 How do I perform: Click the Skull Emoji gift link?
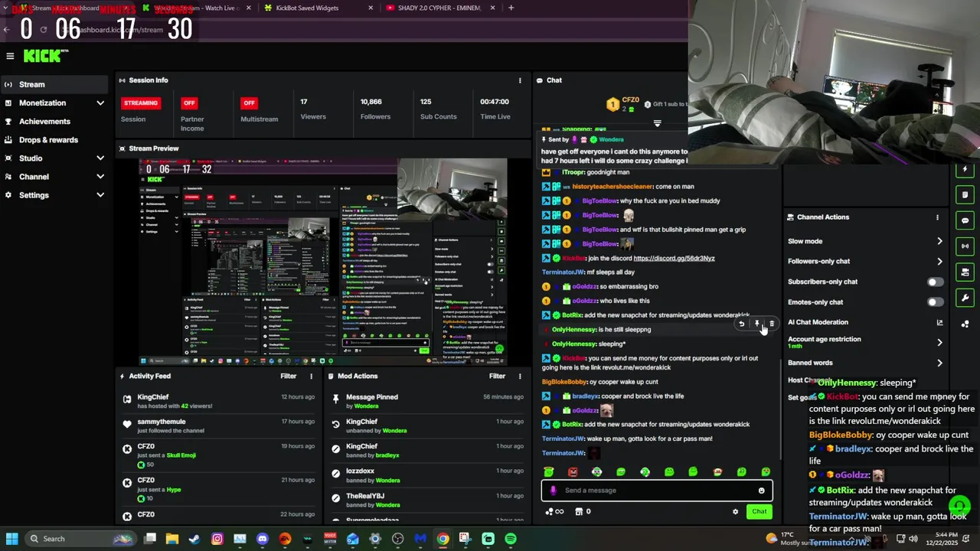(181, 455)
